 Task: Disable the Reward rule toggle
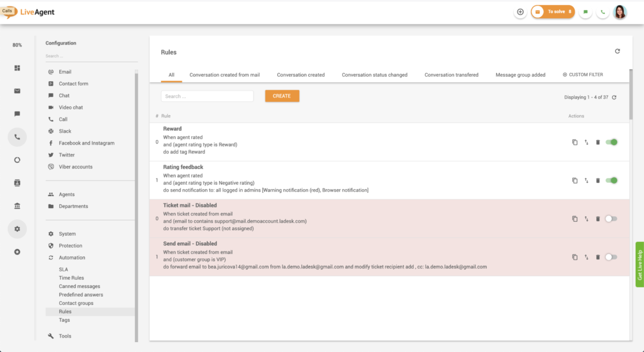611,142
